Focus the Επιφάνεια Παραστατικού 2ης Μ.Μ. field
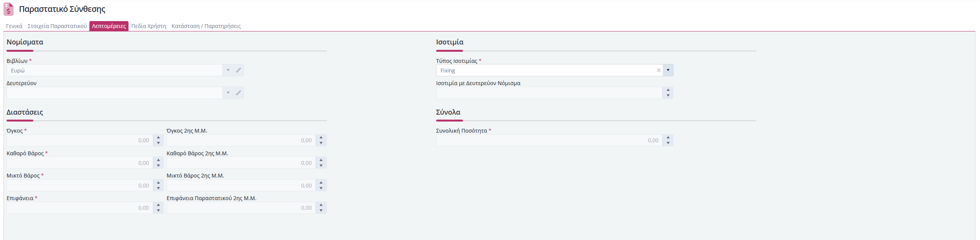 pos(241,208)
